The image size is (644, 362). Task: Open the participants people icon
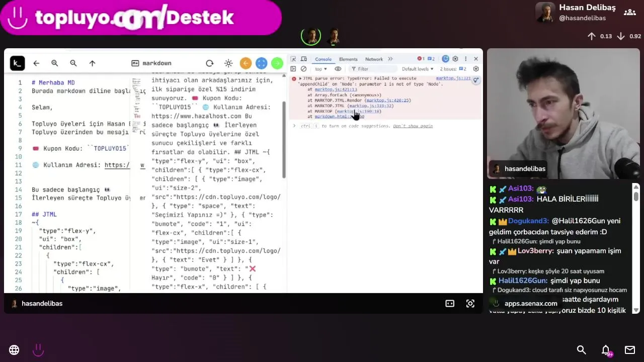pyautogui.click(x=630, y=13)
